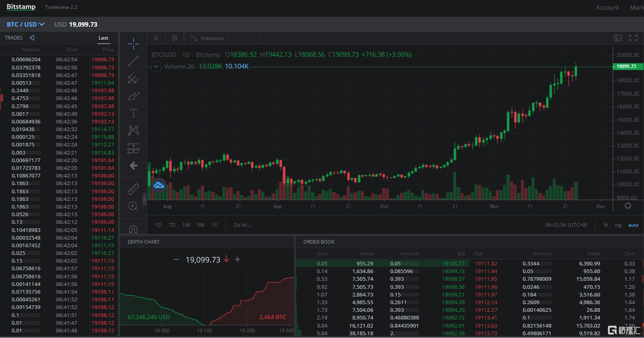Click the bid price 19098.57
The image size is (644, 338).
pos(453,279)
